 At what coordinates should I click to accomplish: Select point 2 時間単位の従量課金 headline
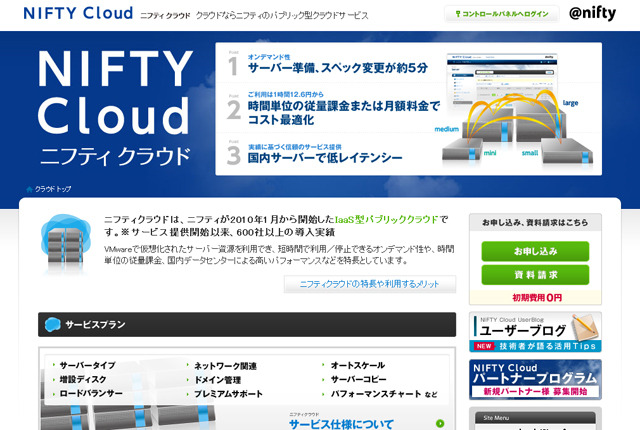pyautogui.click(x=344, y=113)
